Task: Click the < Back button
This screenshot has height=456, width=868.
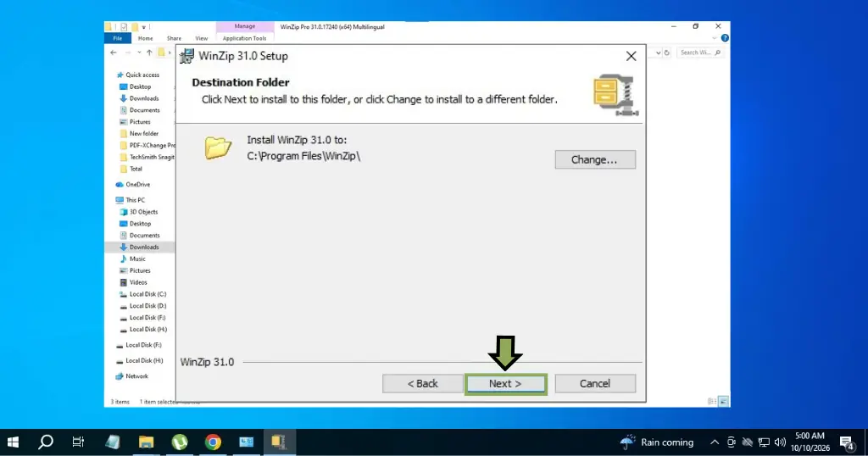Action: click(x=422, y=383)
